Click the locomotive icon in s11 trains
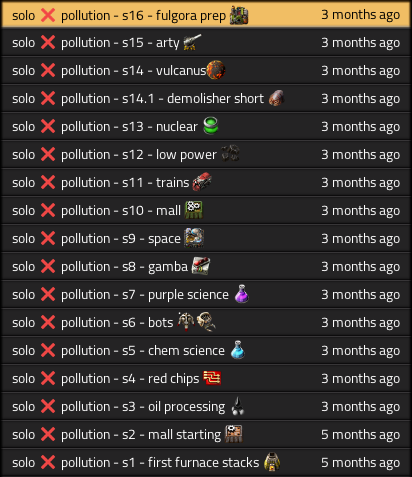The image size is (412, 477). [x=202, y=182]
